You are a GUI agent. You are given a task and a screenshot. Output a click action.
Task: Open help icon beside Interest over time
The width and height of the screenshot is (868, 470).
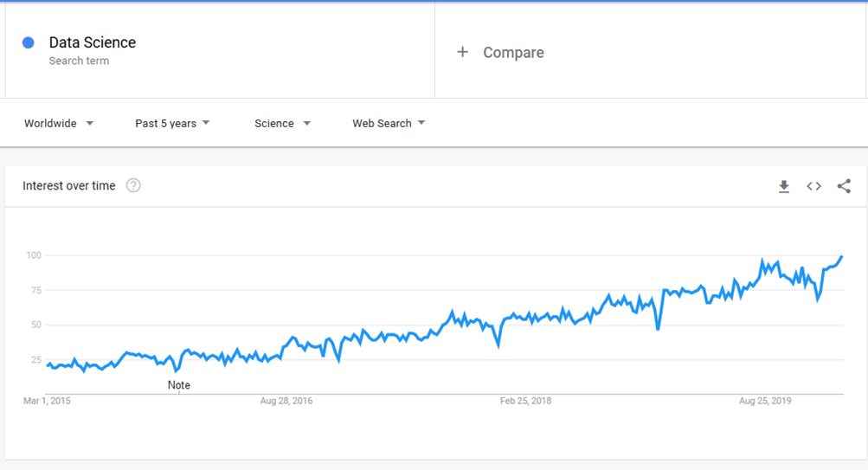tap(133, 185)
